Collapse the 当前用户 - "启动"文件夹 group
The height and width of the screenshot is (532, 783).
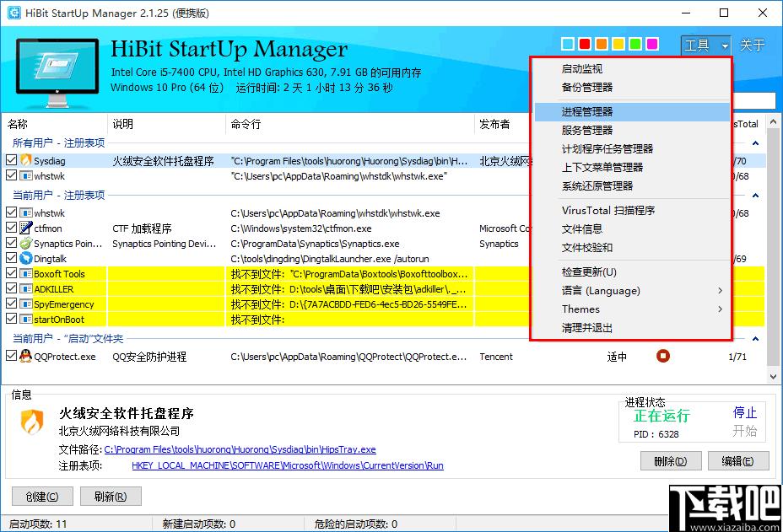pos(755,339)
